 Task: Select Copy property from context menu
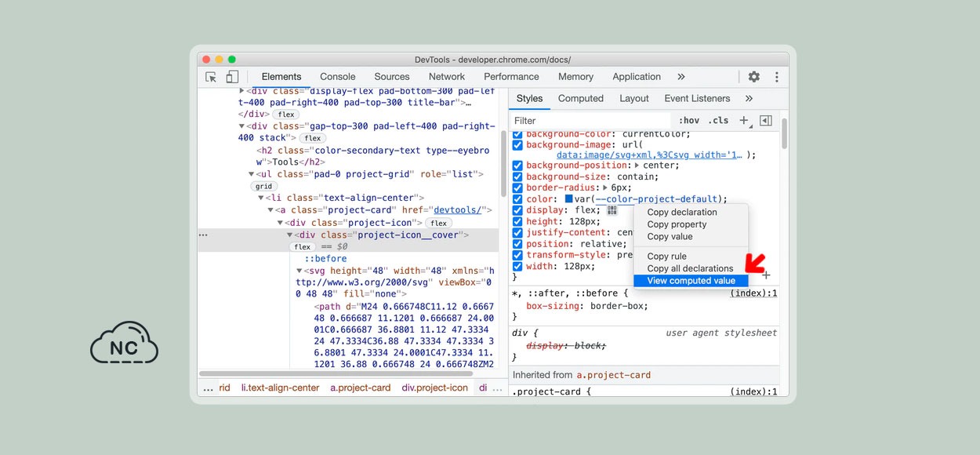691,224
